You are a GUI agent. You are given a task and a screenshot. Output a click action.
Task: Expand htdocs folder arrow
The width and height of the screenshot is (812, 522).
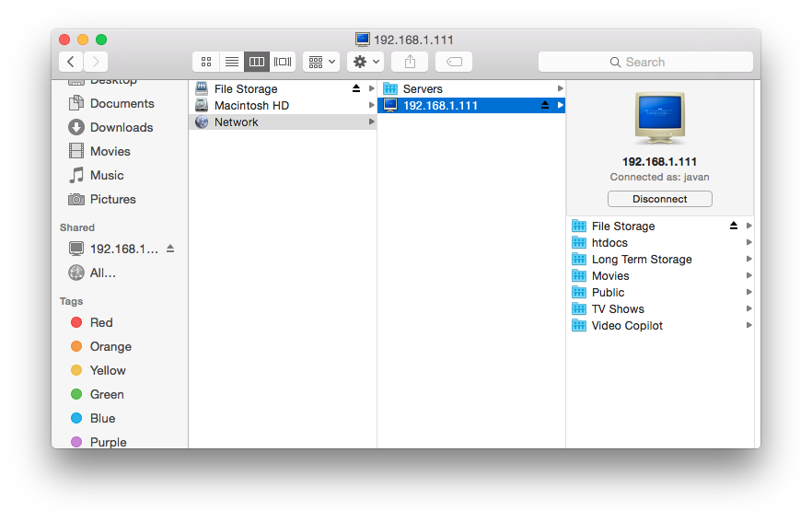click(x=748, y=242)
